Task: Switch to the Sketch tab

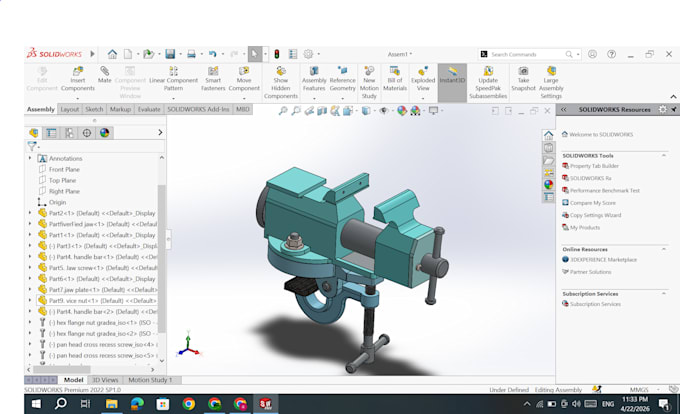Action: coord(94,109)
